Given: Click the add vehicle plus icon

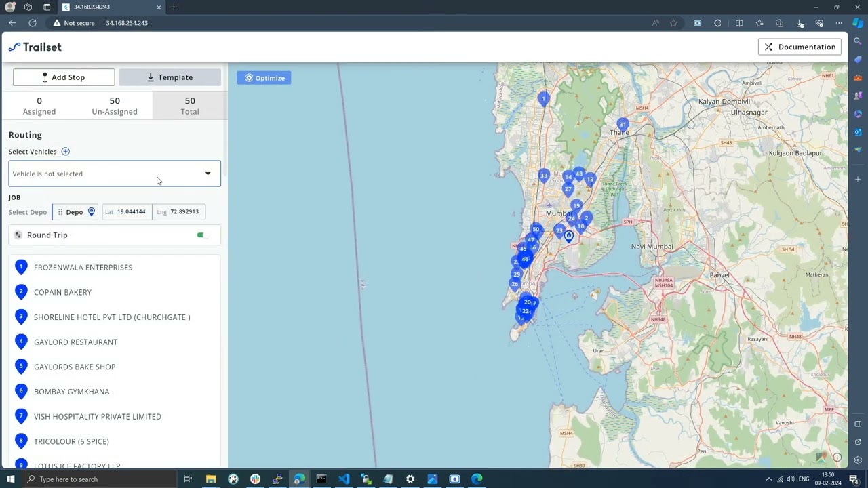Looking at the screenshot, I should (65, 152).
